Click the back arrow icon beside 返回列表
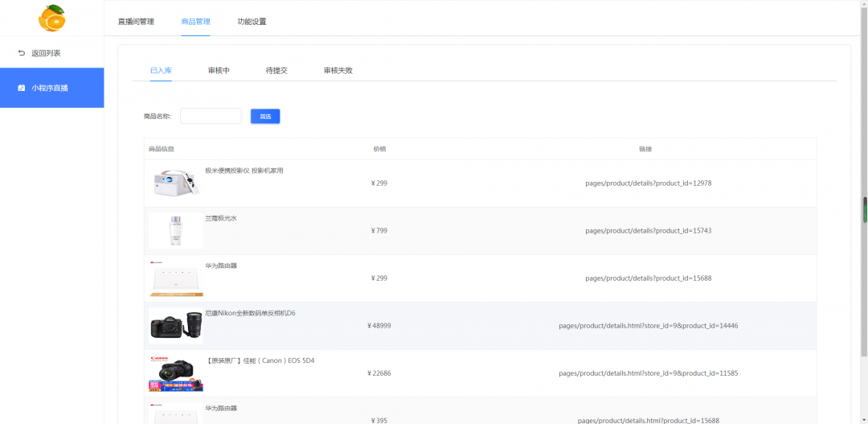 pyautogui.click(x=22, y=53)
